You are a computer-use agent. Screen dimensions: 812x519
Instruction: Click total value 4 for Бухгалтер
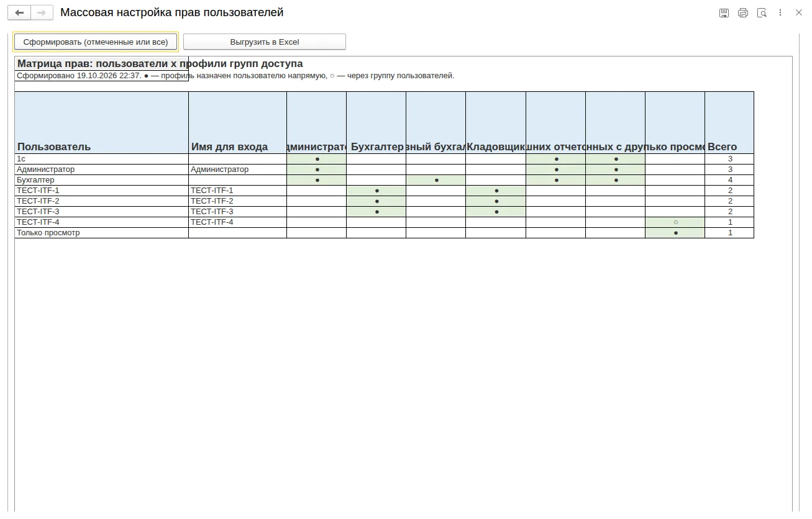pos(729,180)
